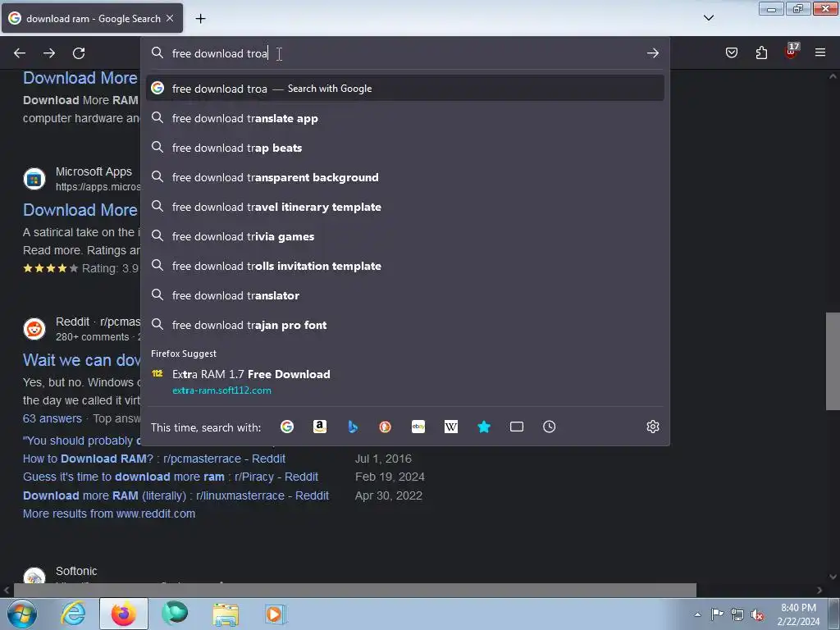Viewport: 840px width, 630px height.
Task: Open 'Download more RAM (literally)' linuxmasterrace link
Action: pyautogui.click(x=176, y=495)
